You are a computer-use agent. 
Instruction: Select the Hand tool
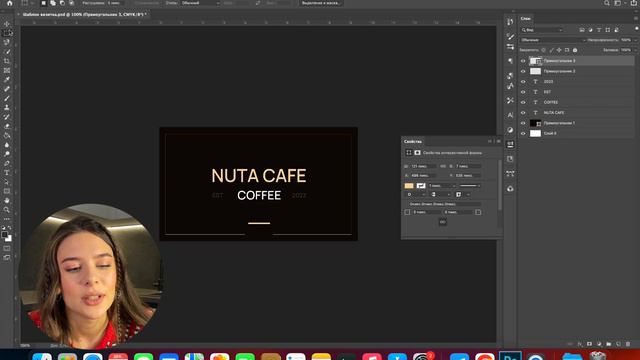(x=7, y=200)
